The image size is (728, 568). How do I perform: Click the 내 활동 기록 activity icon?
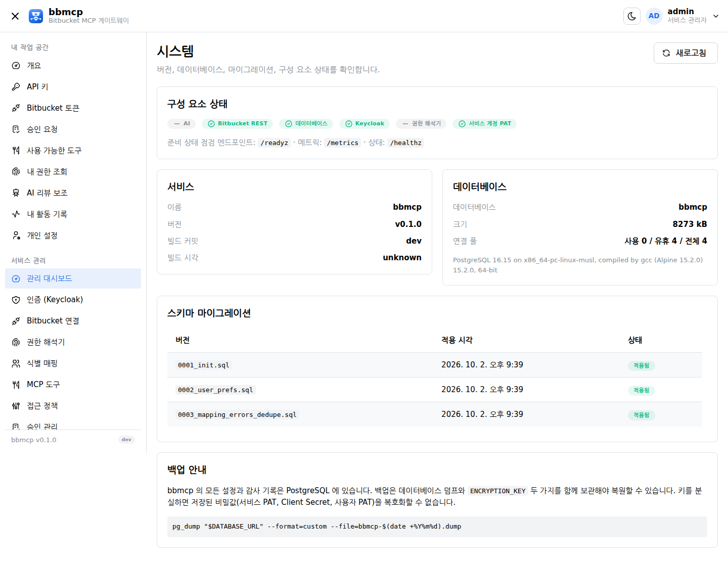[x=16, y=214]
